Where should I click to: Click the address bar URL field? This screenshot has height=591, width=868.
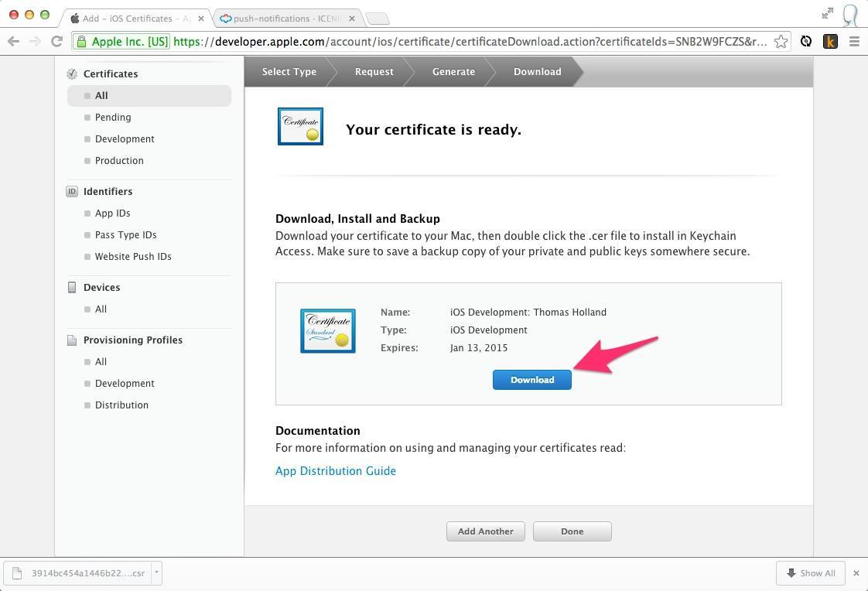(x=464, y=42)
